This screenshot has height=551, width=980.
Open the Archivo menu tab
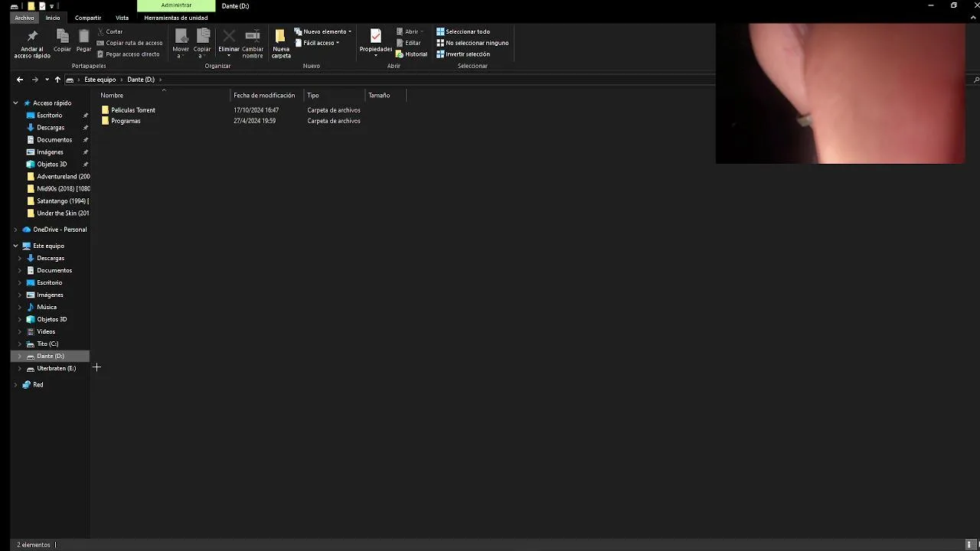tap(24, 18)
